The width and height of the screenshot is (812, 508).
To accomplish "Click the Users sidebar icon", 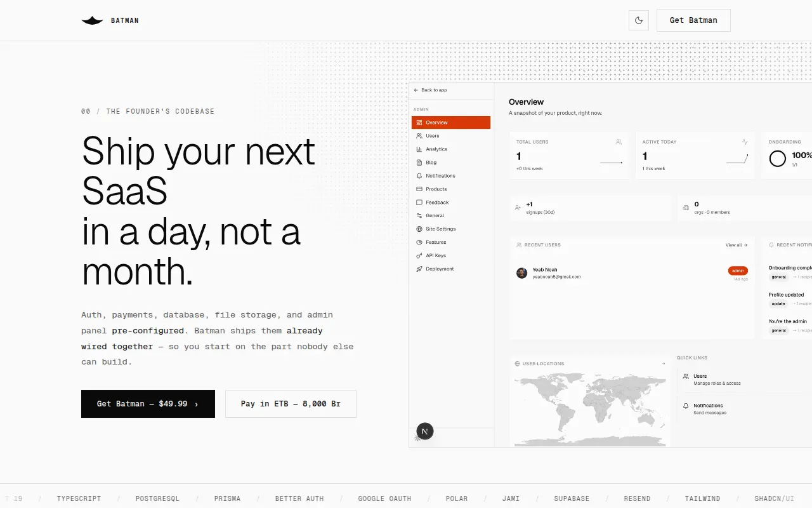I will [x=419, y=136].
